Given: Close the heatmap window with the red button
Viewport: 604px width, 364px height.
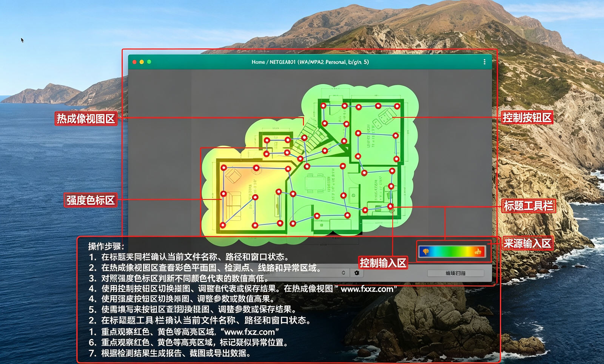Looking at the screenshot, I should point(134,62).
